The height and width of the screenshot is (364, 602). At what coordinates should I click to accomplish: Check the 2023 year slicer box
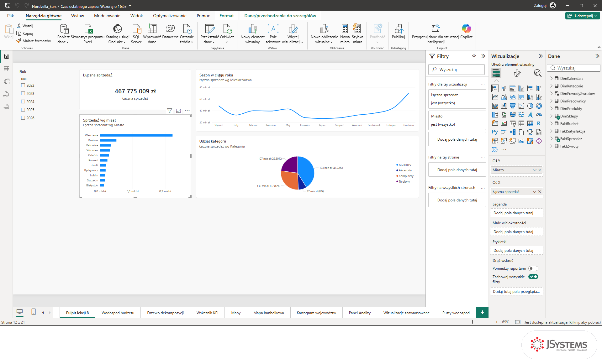click(23, 93)
